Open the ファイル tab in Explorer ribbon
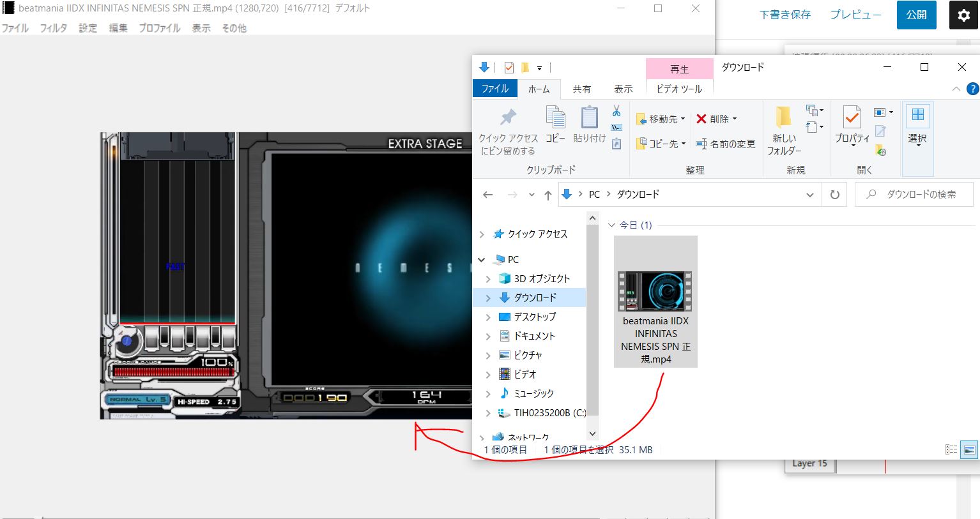980x519 pixels. click(x=495, y=89)
